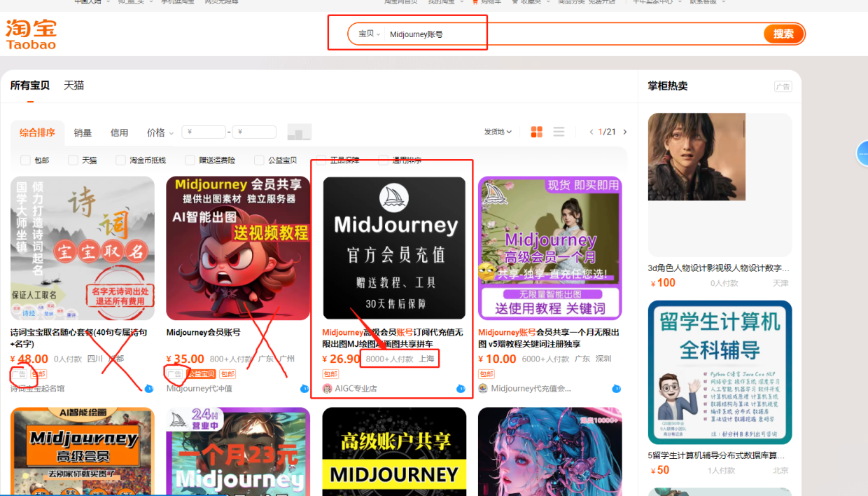Screen dimensions: 868x496
Task: Open the 诗词 宝宝取名 product image
Action: [83, 248]
